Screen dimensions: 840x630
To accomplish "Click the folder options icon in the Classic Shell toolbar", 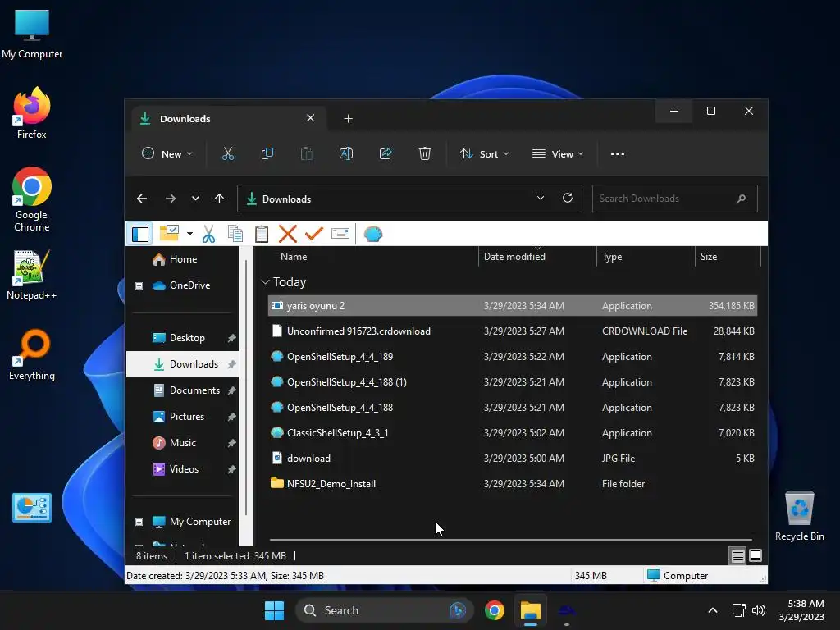I will (170, 234).
